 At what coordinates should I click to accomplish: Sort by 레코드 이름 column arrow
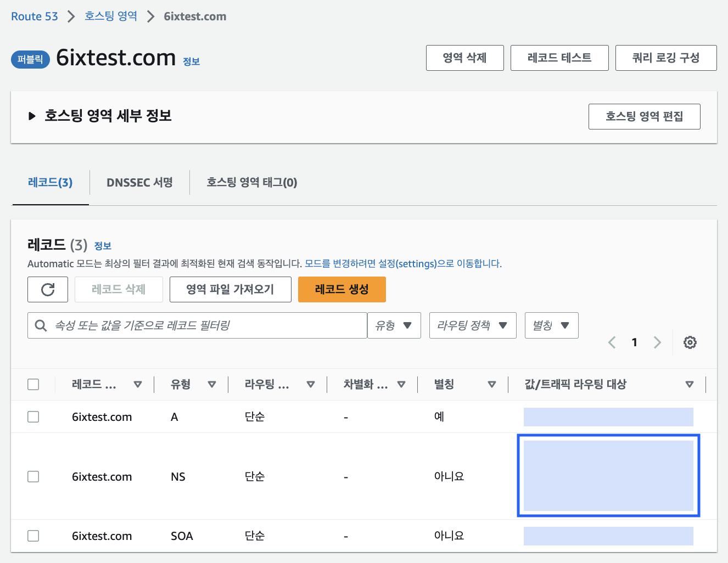(138, 385)
